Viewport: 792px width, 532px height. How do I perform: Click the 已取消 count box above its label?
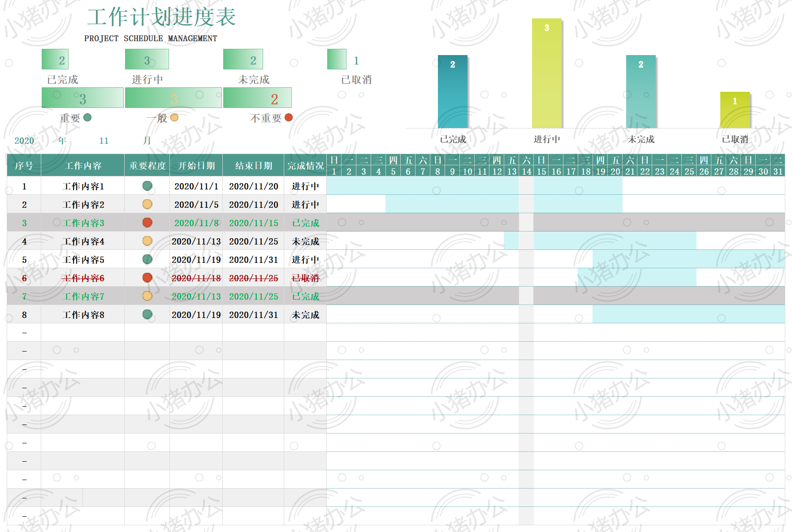click(337, 59)
